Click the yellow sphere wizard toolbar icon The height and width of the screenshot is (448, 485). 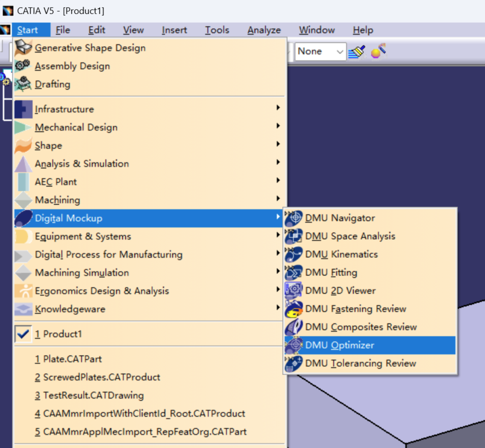coord(379,51)
